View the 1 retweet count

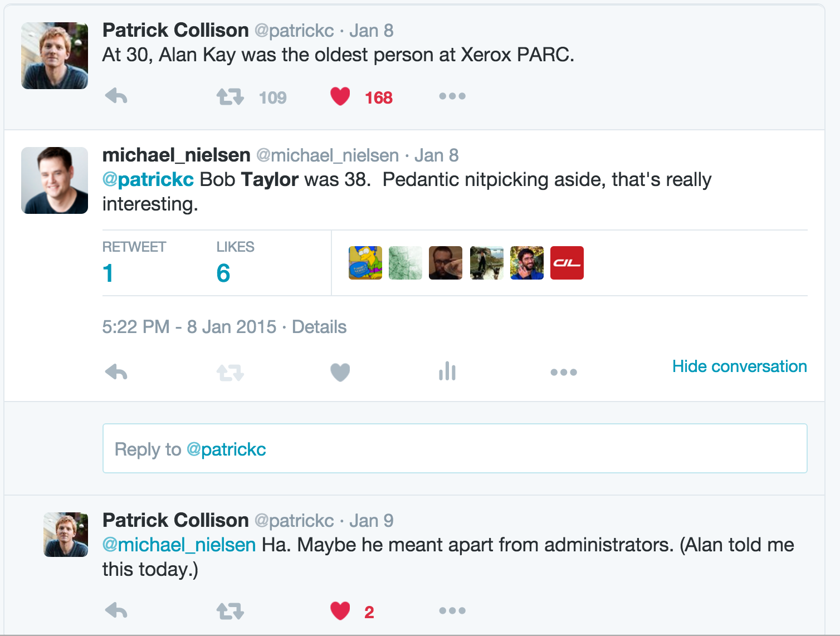(x=108, y=273)
